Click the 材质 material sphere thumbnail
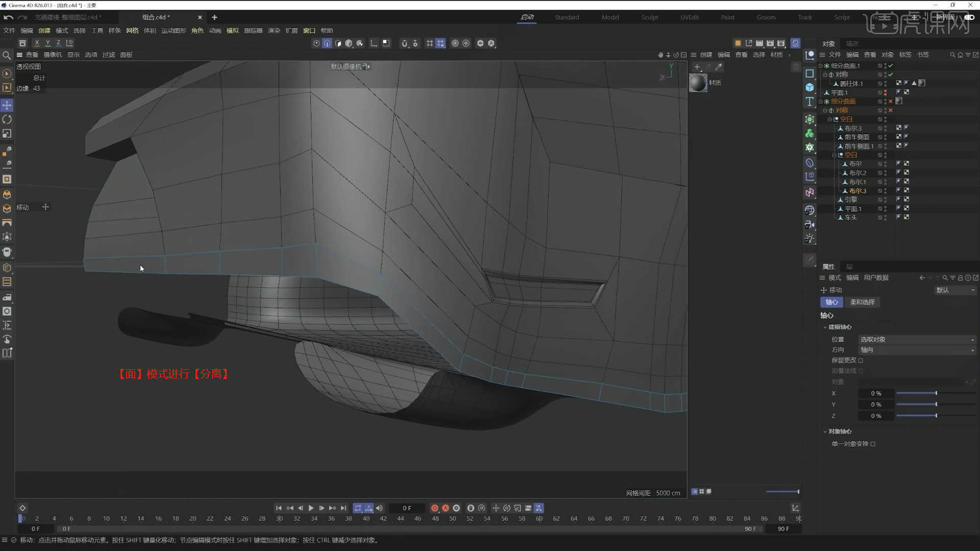Screen dimensions: 980x551 point(698,83)
